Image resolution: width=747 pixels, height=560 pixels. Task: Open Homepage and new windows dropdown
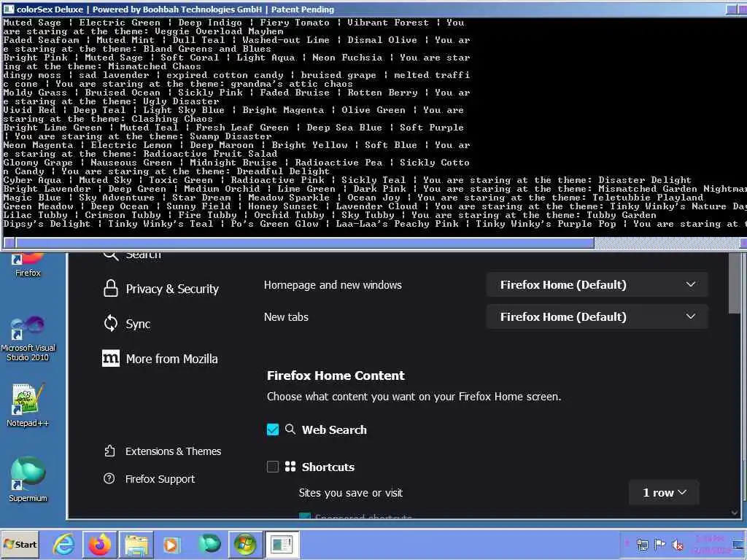[597, 285]
